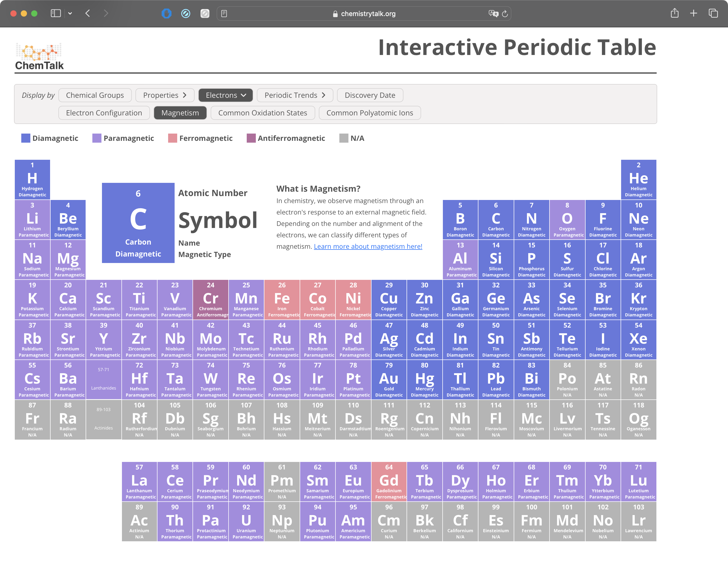Screen dimensions: 728x568
Task: Click the Paramagnetic legend color swatch
Action: point(97,138)
